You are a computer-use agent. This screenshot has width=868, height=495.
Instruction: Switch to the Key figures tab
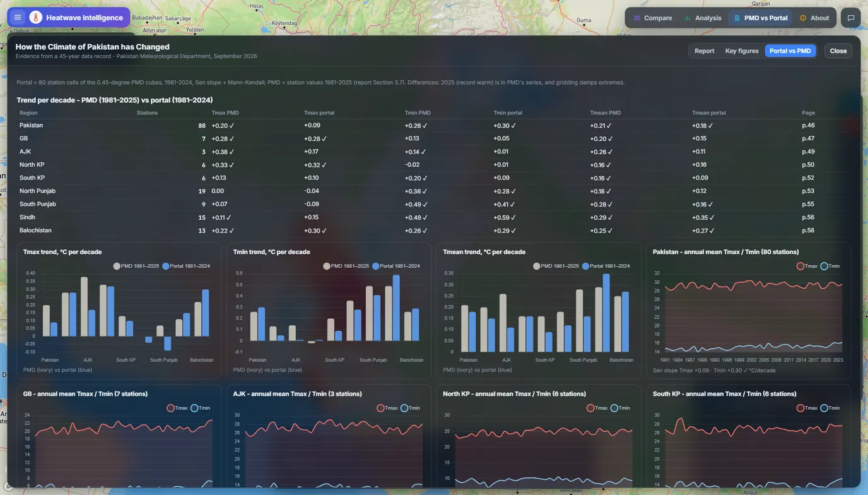pos(742,51)
